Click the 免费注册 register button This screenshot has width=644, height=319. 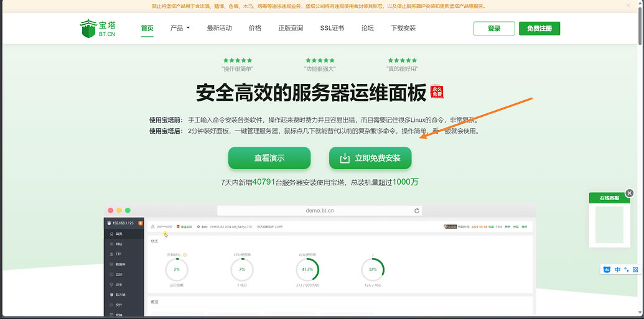click(x=539, y=29)
